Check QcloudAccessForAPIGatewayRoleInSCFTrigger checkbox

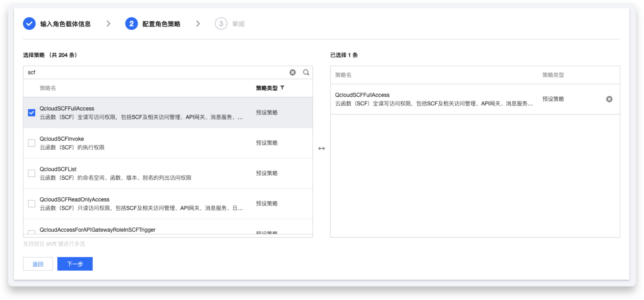[32, 232]
